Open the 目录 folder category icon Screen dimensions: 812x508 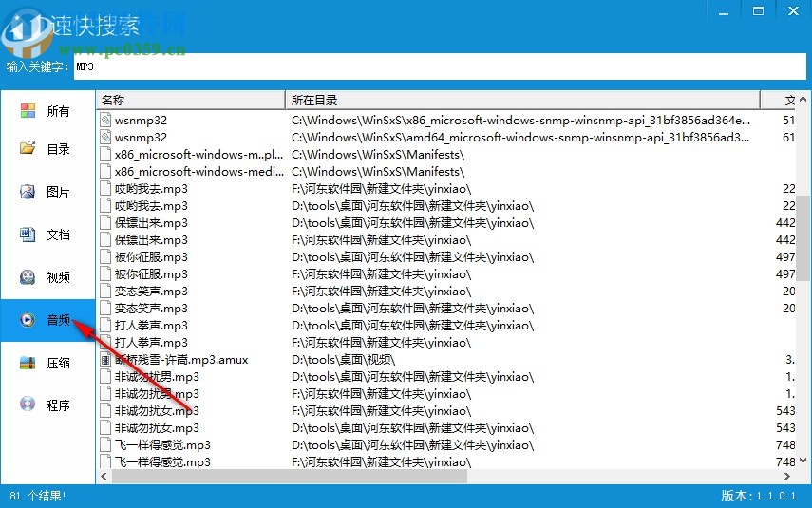28,149
